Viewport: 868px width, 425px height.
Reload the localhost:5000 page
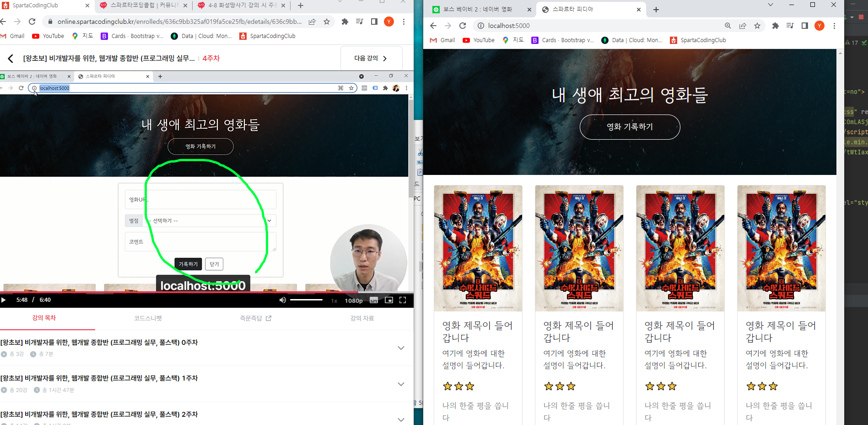pyautogui.click(x=463, y=26)
